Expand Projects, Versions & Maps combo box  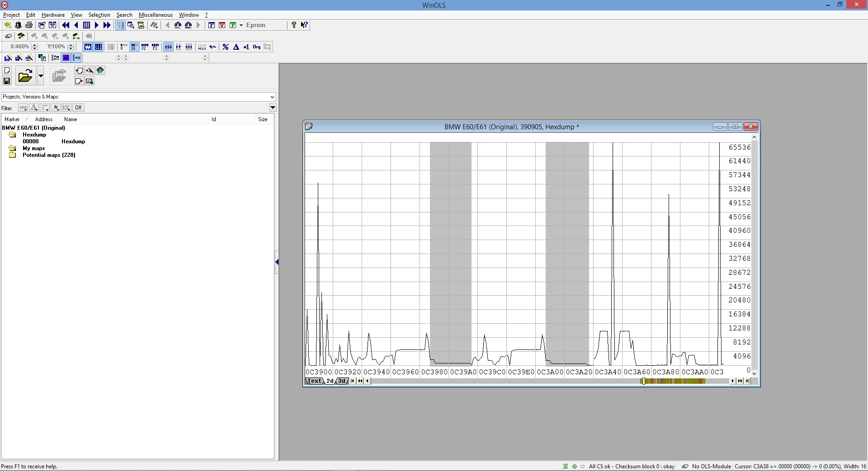pos(272,97)
